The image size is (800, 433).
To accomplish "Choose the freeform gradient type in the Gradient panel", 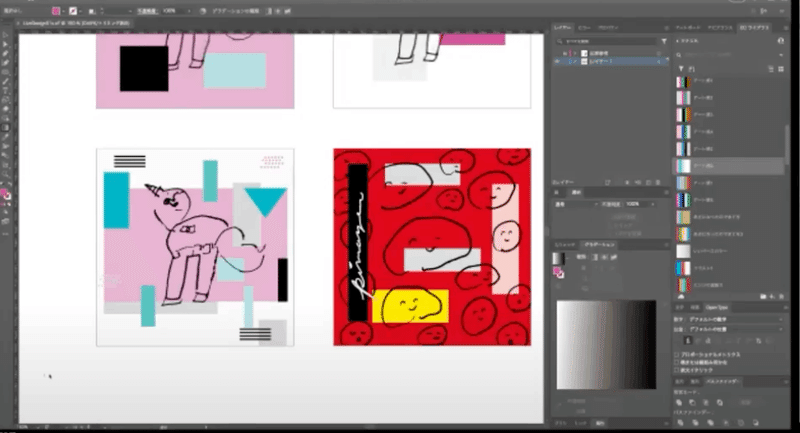I will tap(613, 257).
